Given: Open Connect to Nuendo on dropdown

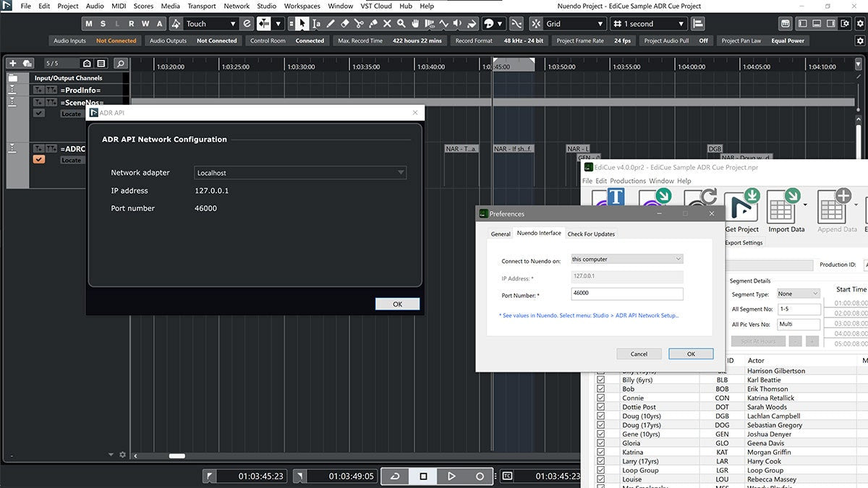Looking at the screenshot, I should [626, 259].
